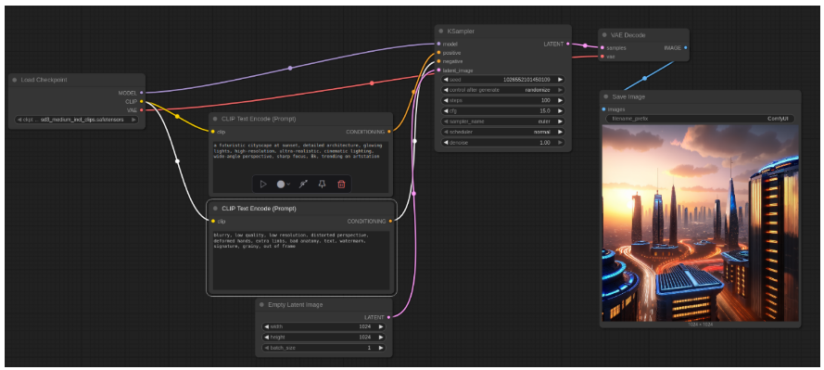
Task: Click the play execute icon in node toolbar
Action: 263,184
